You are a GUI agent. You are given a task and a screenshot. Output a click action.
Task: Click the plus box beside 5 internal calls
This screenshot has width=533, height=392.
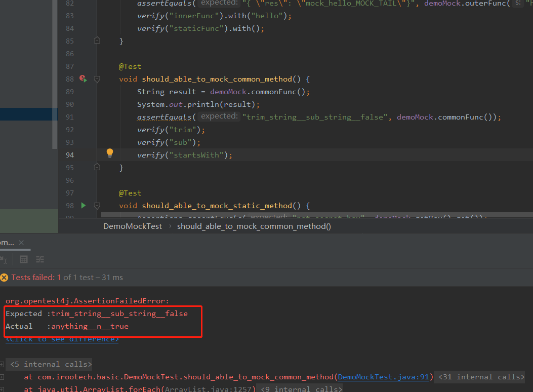2,364
